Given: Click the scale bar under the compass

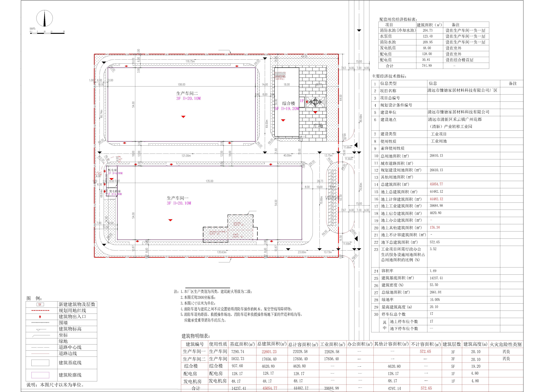Looking at the screenshot, I should pos(47,33).
